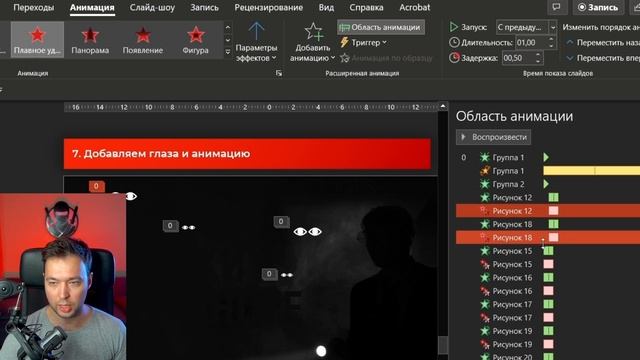Click the Запись record button at top right
Screen dimensions: 640x360
point(598,7)
